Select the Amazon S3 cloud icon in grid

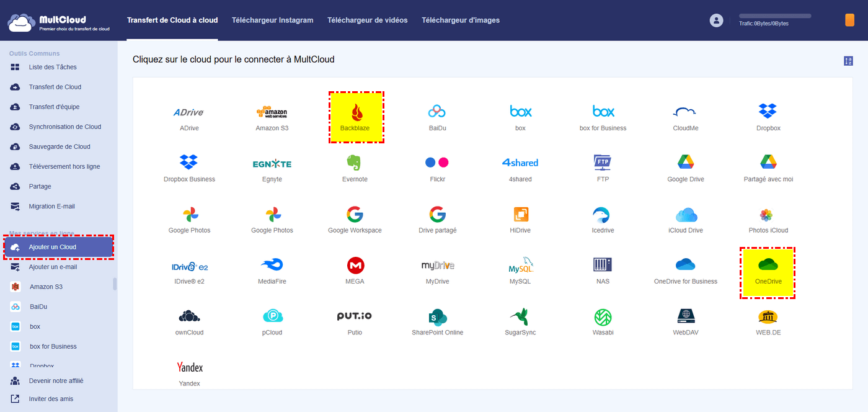(x=272, y=112)
